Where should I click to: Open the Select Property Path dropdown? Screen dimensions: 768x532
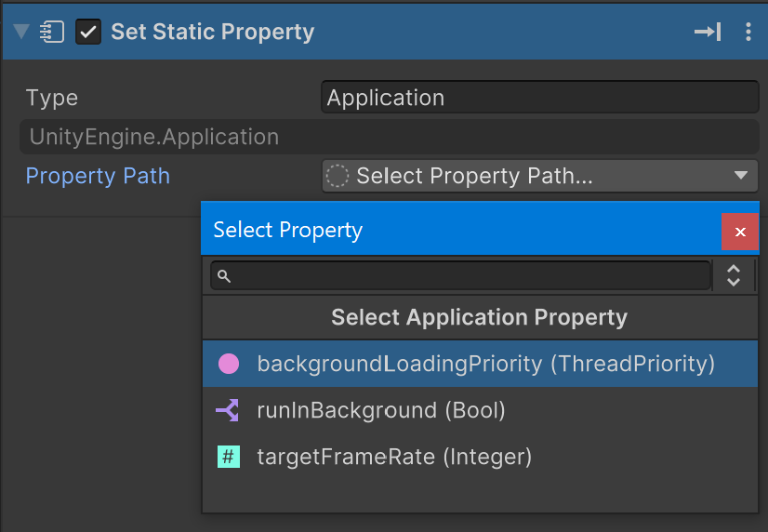click(x=540, y=176)
